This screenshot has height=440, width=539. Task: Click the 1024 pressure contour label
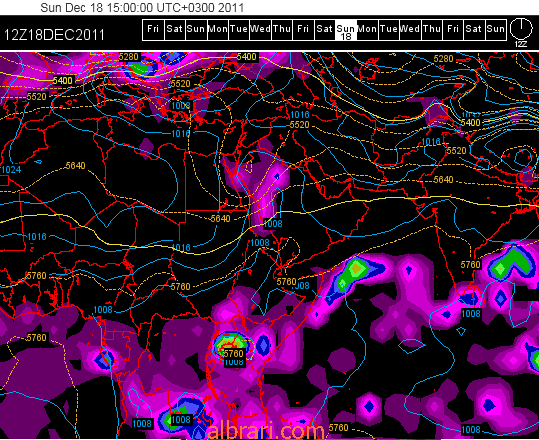(x=11, y=169)
